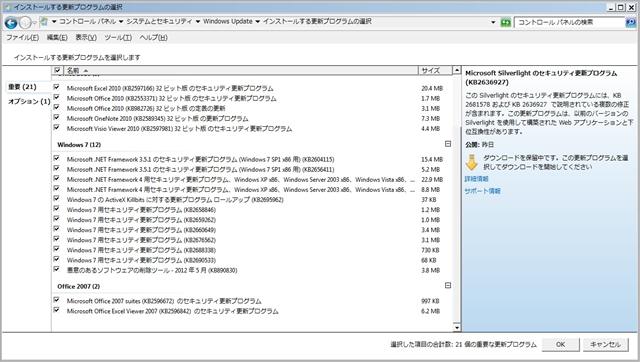This screenshot has height=362, width=640.
Task: Click the 22.9 MB size cell
Action: (432, 180)
